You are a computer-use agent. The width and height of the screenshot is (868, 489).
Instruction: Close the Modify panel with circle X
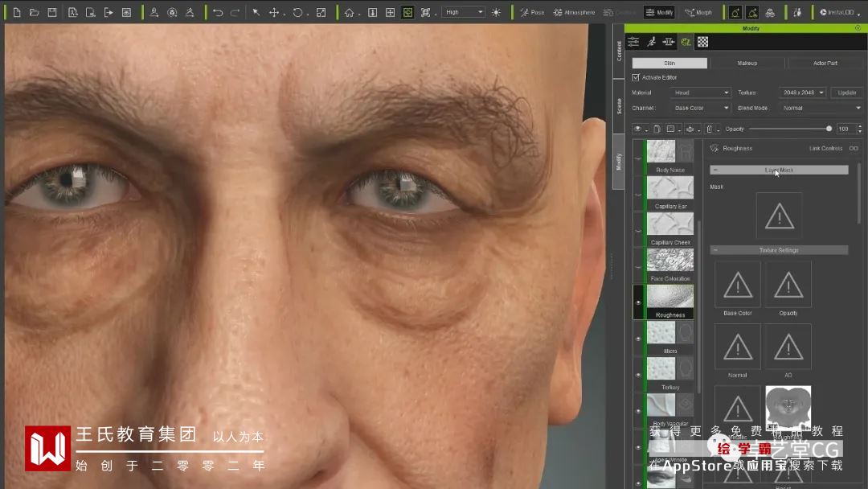(858, 28)
